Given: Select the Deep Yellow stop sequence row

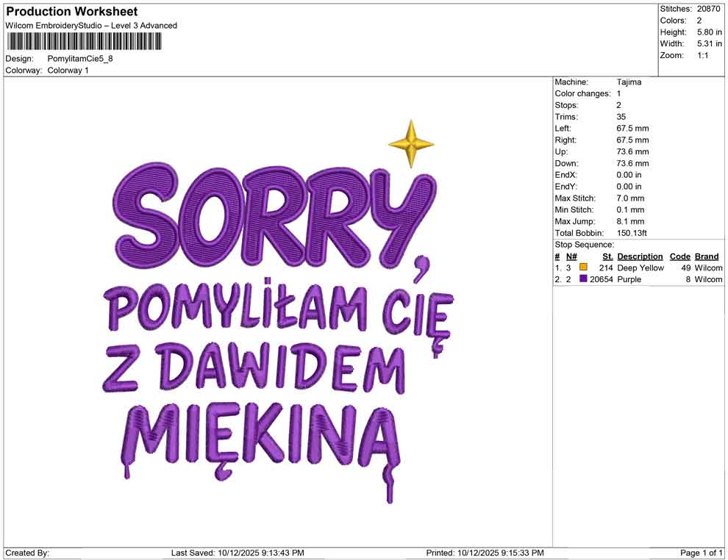Looking at the screenshot, I should pos(638,268).
